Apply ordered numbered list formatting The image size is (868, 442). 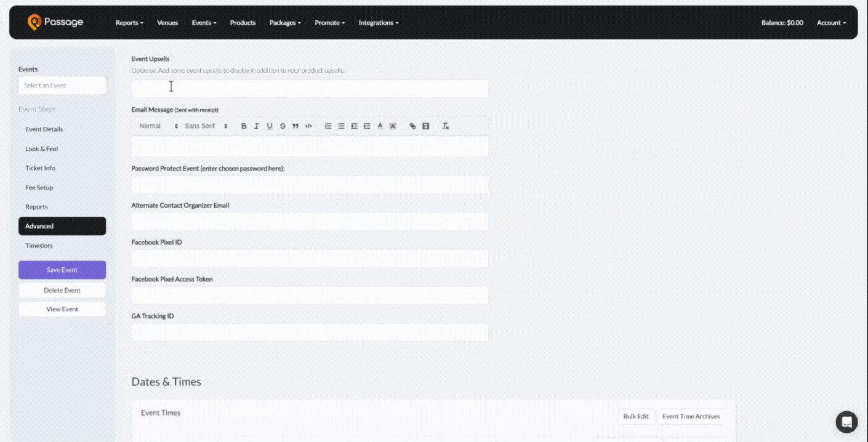coord(328,126)
